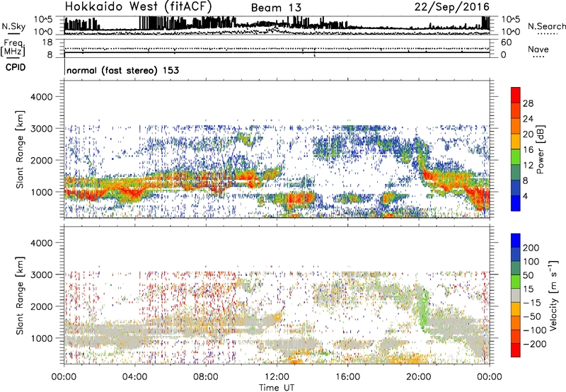The image size is (566, 392).
Task: Click the 'N.Sky' legend label
Action: pyautogui.click(x=13, y=26)
